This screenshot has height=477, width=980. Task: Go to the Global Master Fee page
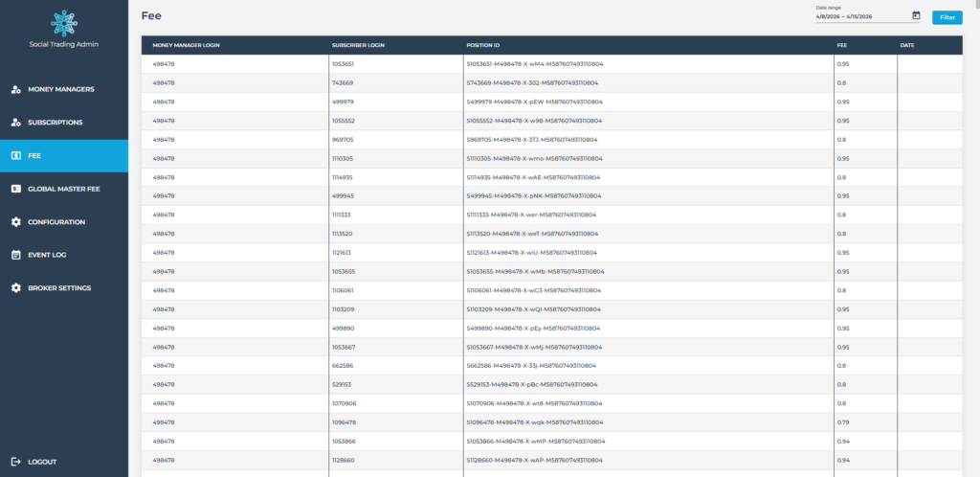click(64, 189)
